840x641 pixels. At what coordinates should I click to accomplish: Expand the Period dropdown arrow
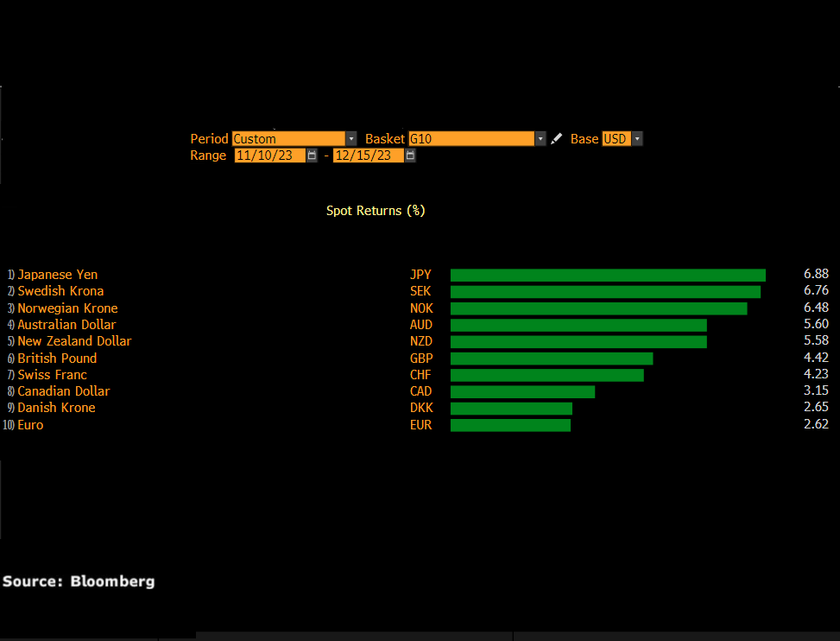click(x=351, y=139)
